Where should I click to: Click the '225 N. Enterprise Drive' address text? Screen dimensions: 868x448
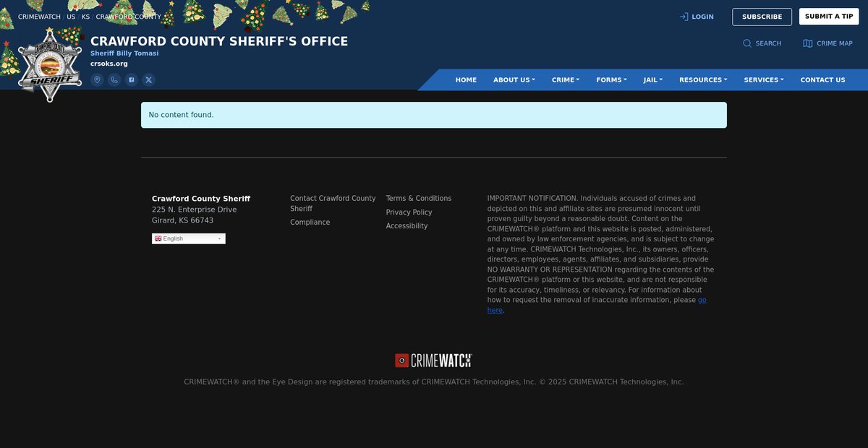coord(195,210)
